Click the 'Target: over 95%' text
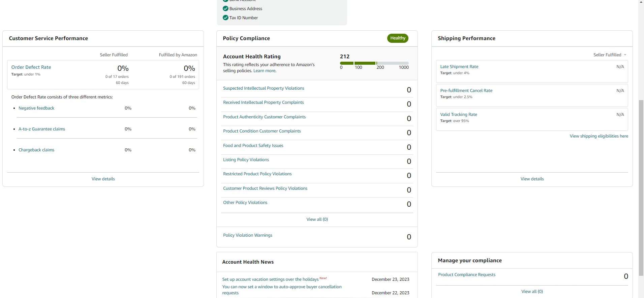The height and width of the screenshot is (298, 644). point(454,121)
